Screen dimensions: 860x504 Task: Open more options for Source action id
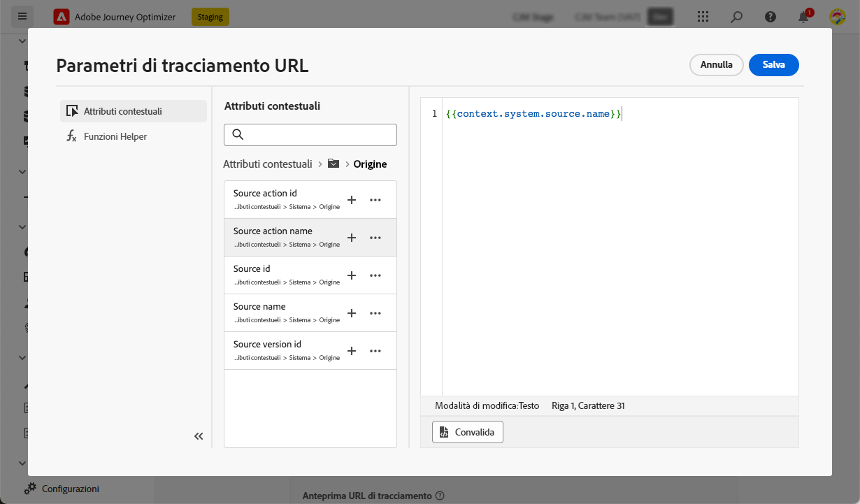click(x=375, y=200)
